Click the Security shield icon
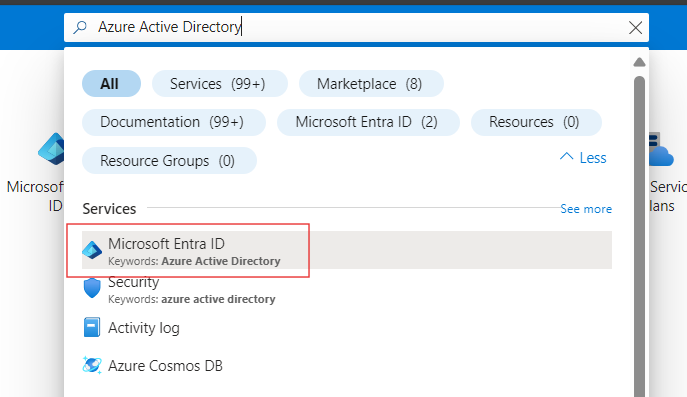This screenshot has width=687, height=397. [92, 288]
